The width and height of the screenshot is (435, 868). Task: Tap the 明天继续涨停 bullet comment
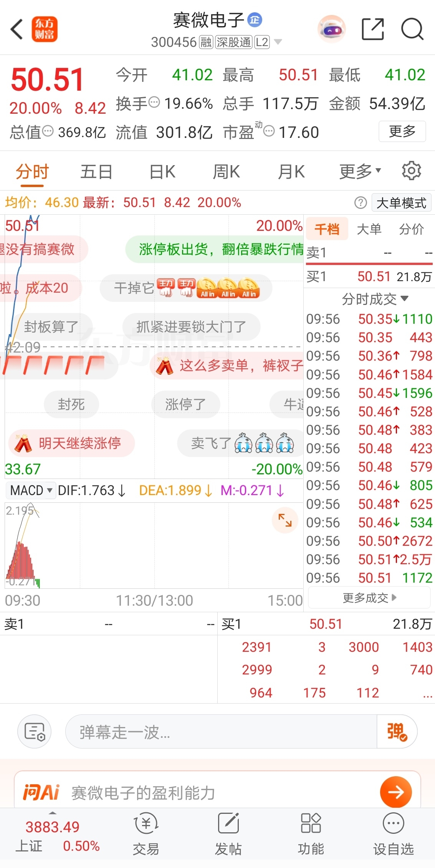(x=72, y=443)
